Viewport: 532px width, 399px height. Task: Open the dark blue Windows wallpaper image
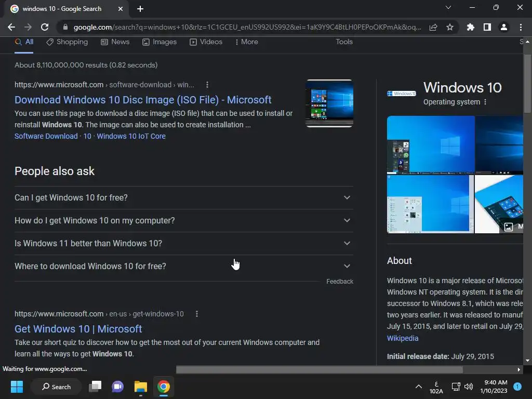click(x=499, y=145)
